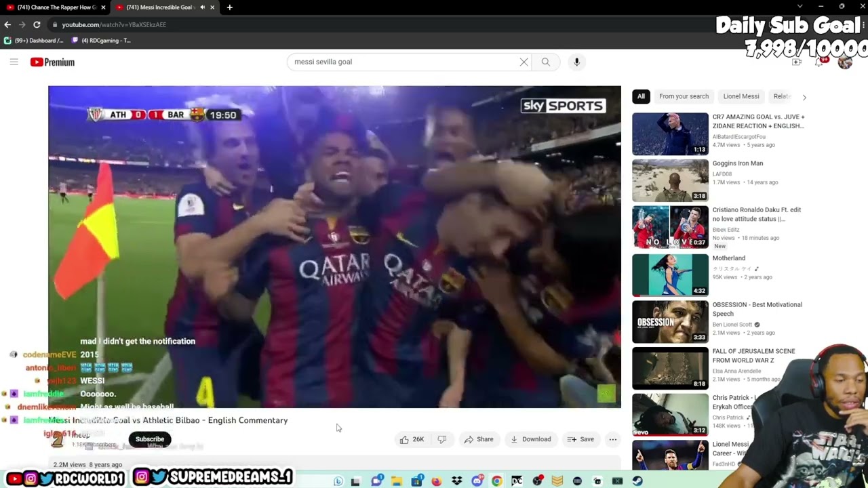Show more filter chips with right chevron
The height and width of the screenshot is (488, 868).
tap(804, 97)
